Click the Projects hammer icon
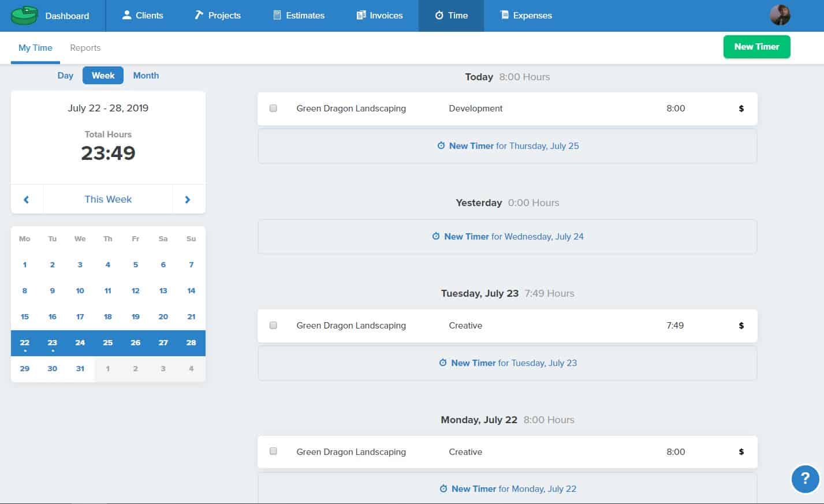824x504 pixels. [x=199, y=15]
